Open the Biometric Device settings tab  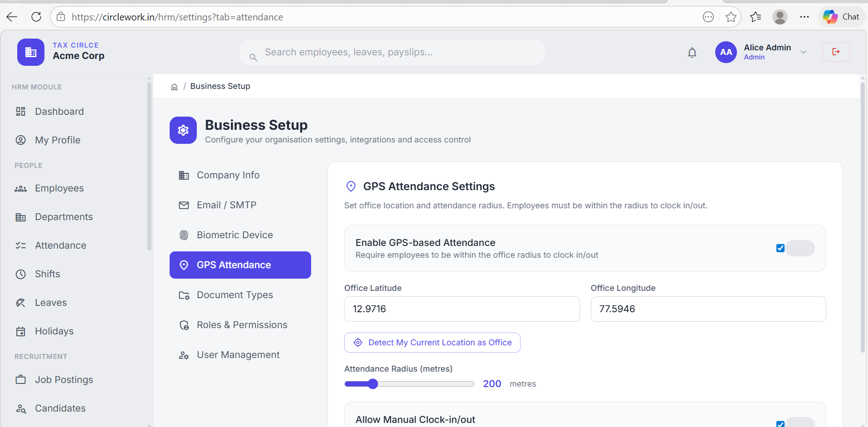tap(234, 235)
